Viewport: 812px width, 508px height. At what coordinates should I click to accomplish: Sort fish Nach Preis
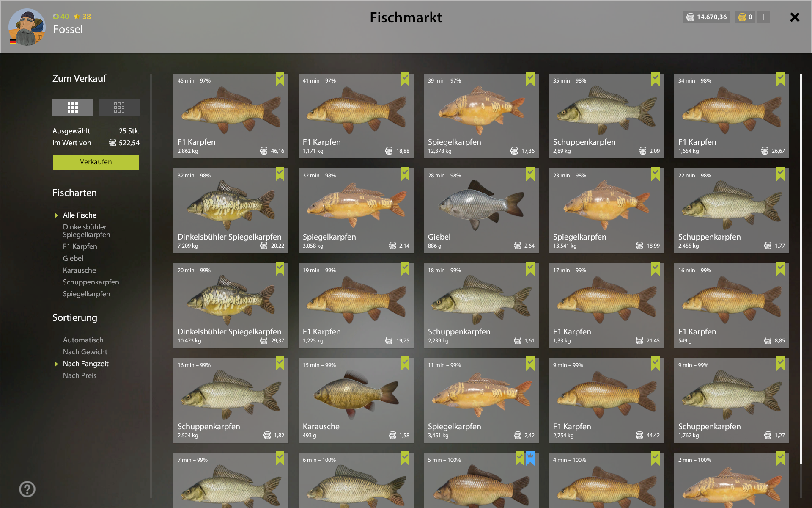click(x=80, y=375)
